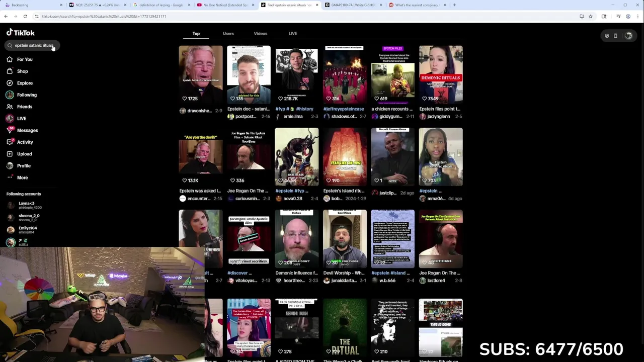Switch to the LIVE results tab

[293, 34]
